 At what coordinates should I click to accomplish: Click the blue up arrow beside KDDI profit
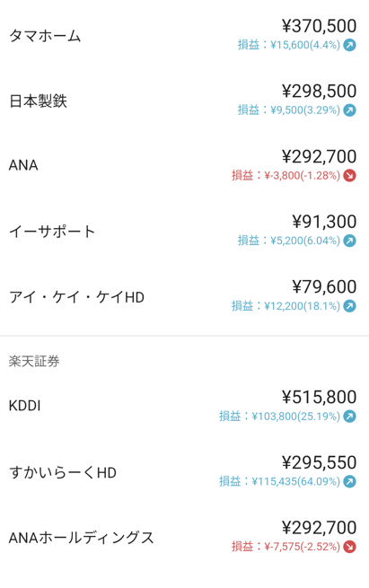(x=349, y=417)
